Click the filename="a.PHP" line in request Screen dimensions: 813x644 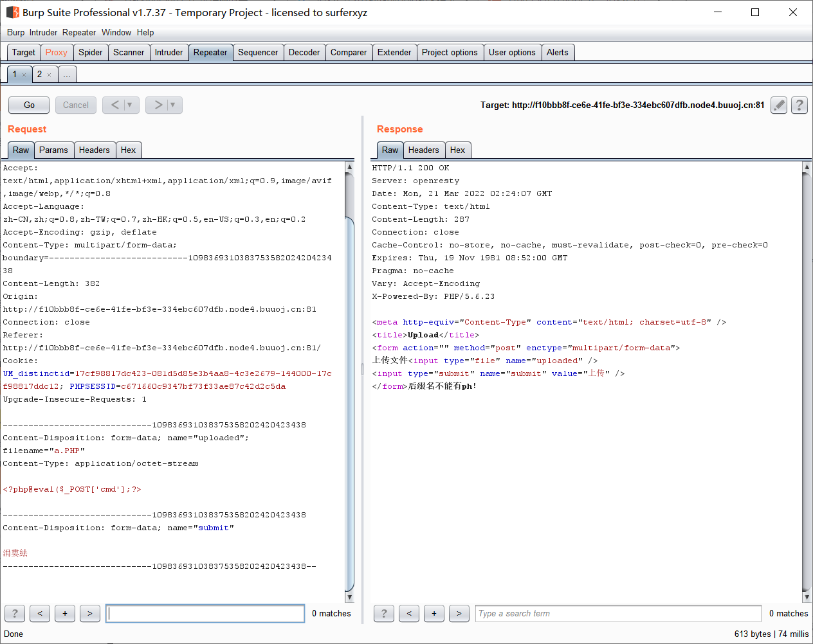44,451
